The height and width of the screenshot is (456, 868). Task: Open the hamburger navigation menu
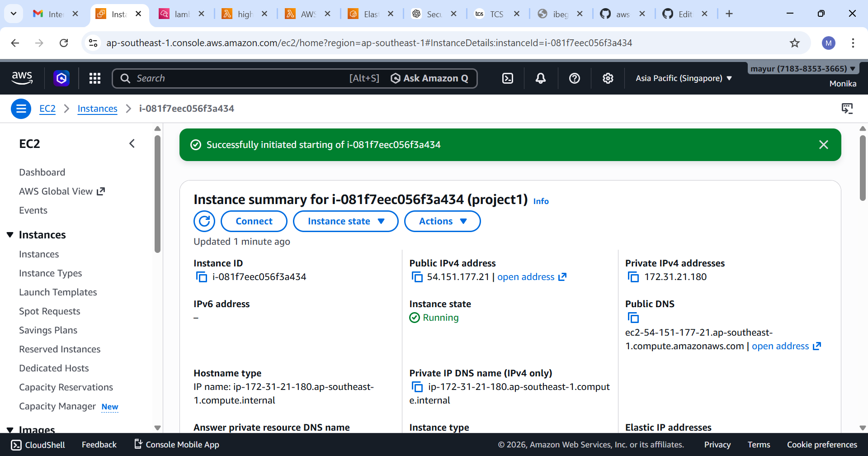click(21, 109)
